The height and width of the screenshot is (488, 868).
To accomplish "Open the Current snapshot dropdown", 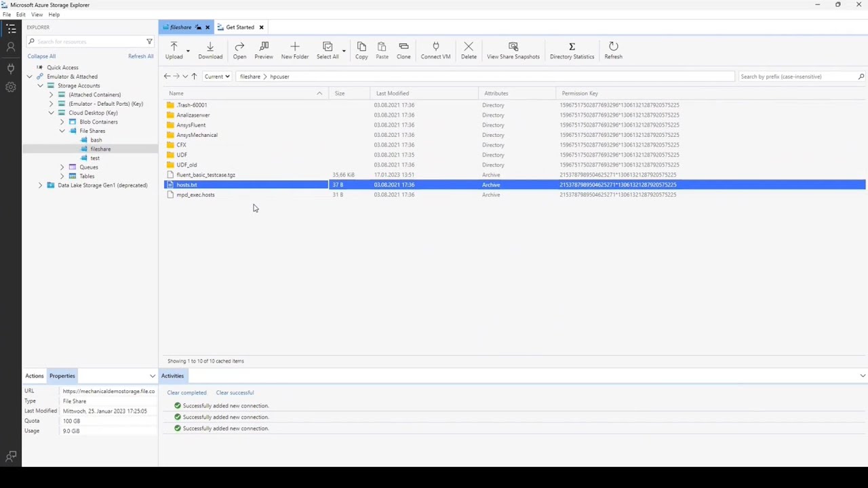I will tap(217, 77).
